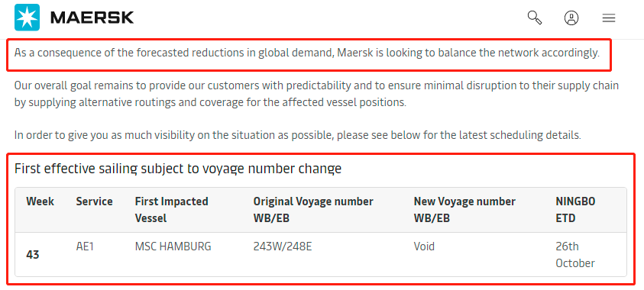This screenshot has width=644, height=290.
Task: Select the Week column header
Action: pyautogui.click(x=40, y=201)
